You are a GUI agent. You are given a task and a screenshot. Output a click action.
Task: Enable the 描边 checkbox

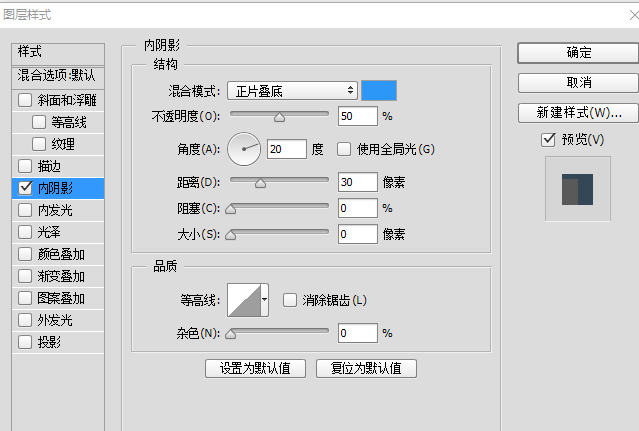(x=25, y=166)
